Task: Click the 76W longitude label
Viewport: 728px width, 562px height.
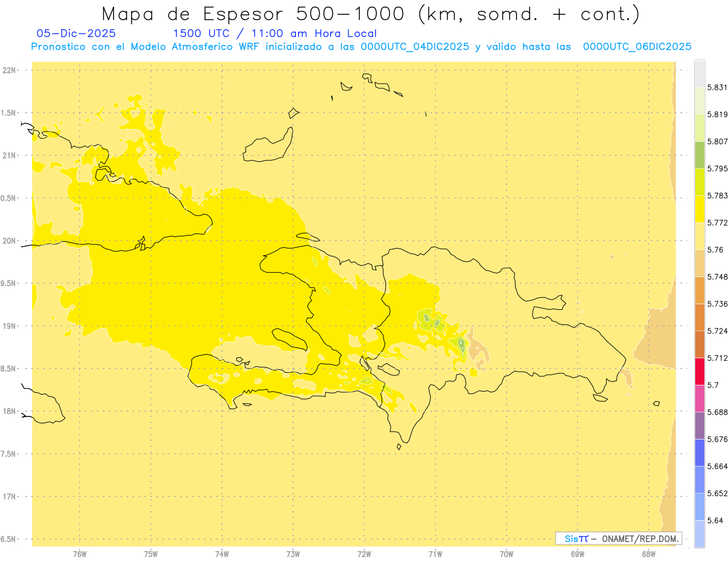Action: pyautogui.click(x=79, y=554)
